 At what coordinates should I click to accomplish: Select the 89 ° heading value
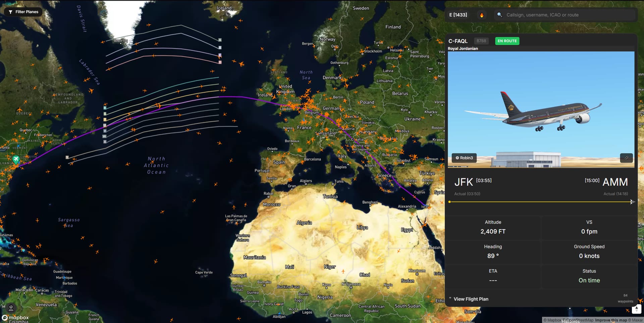(x=493, y=256)
